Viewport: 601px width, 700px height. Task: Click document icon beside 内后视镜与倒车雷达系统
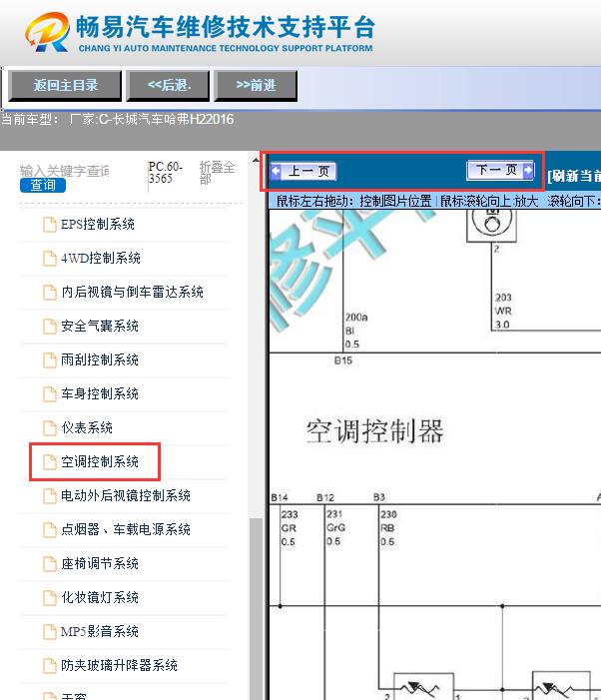[x=50, y=293]
